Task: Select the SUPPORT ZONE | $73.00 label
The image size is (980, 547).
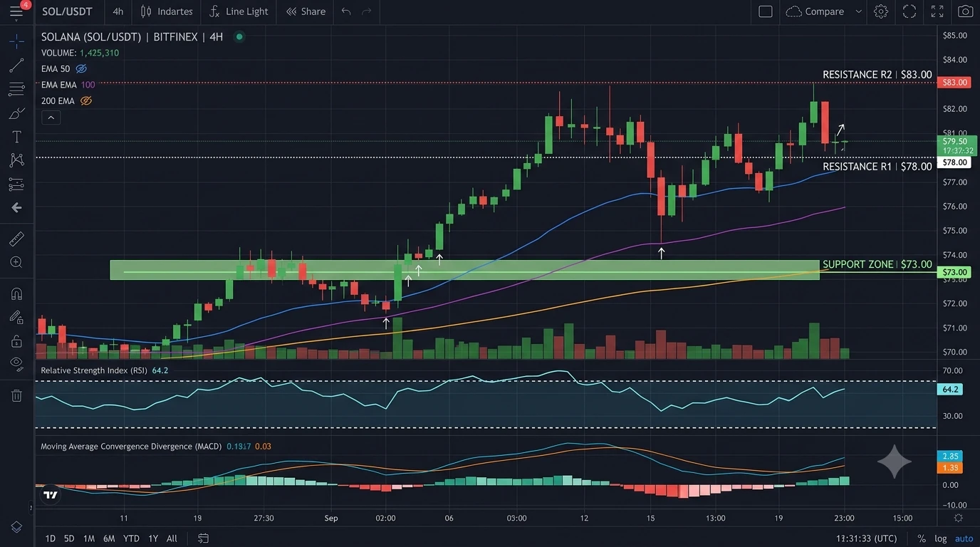Action: click(877, 264)
